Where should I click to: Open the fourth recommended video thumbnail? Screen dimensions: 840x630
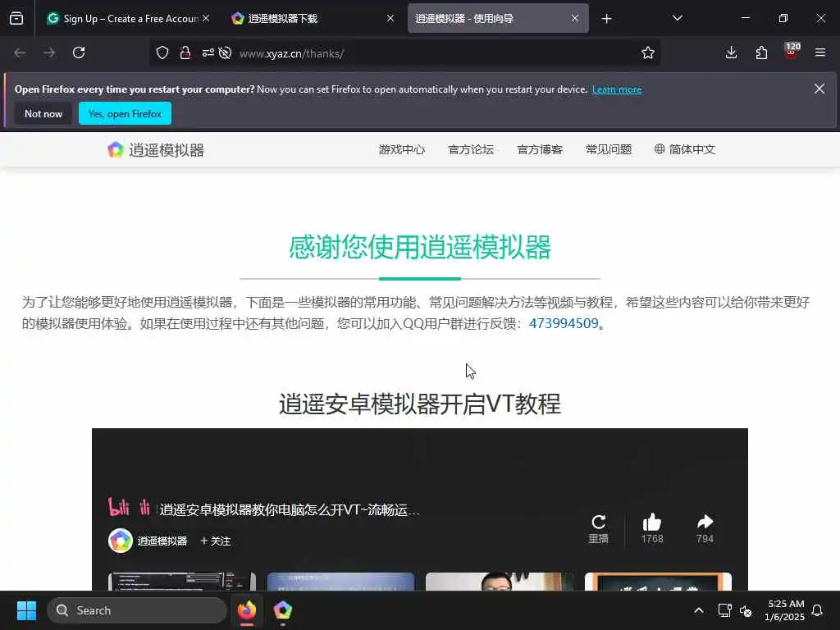point(659,582)
